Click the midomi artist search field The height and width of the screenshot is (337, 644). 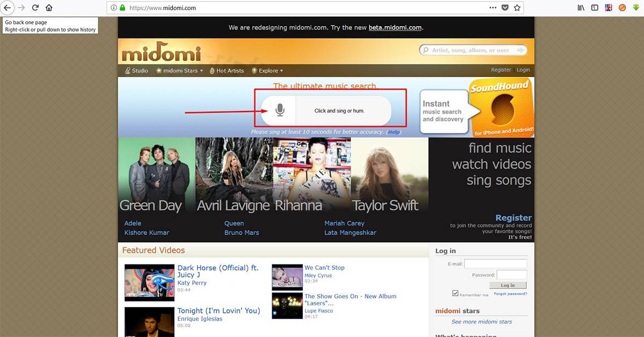[x=472, y=50]
